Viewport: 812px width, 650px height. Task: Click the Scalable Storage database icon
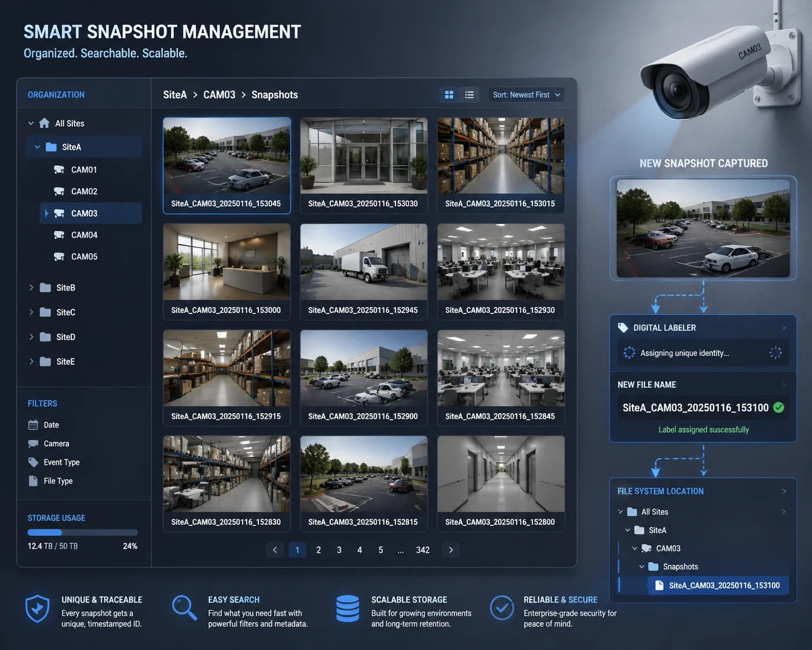348,608
